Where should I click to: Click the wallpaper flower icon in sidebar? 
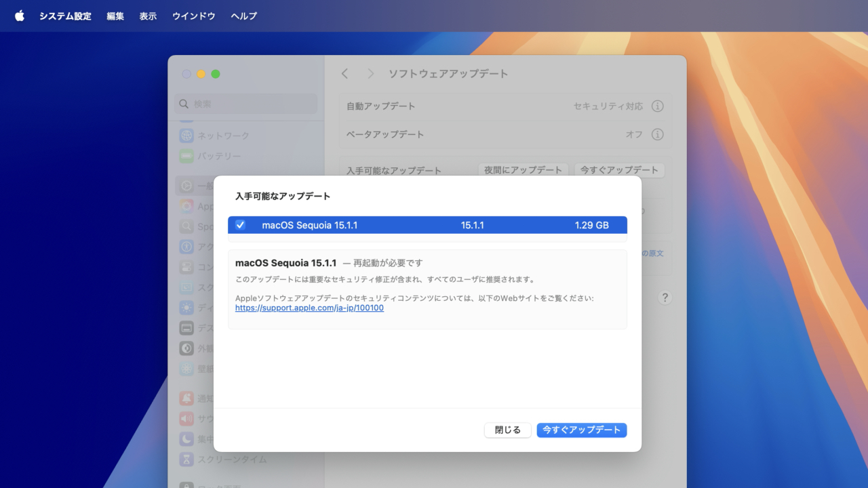click(186, 369)
